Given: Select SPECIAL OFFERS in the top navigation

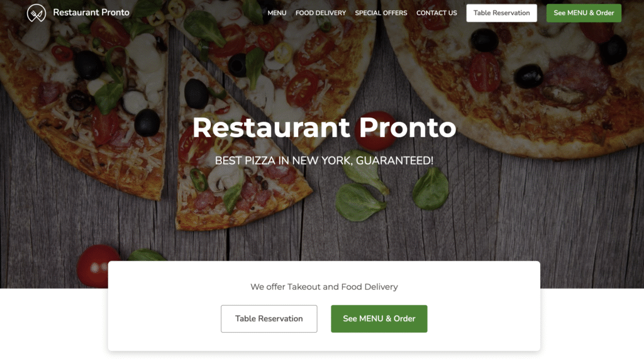Looking at the screenshot, I should tap(381, 13).
